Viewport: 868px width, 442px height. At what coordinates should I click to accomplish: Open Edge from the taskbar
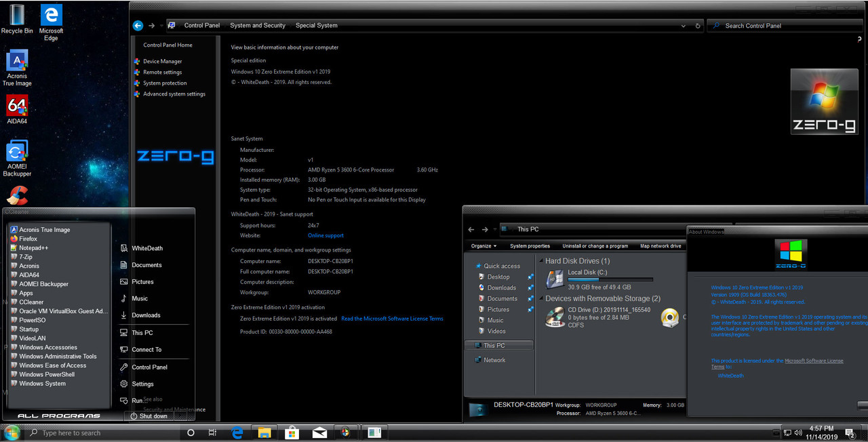237,433
